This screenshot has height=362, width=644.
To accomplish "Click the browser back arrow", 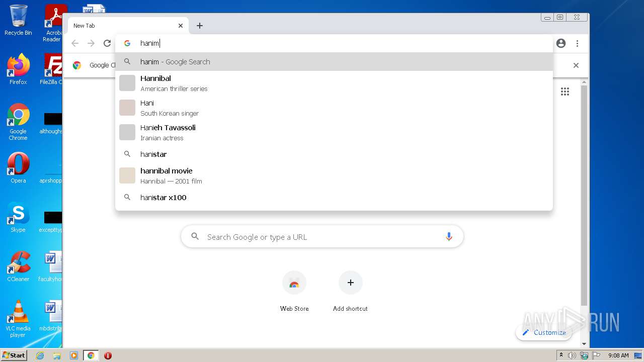I will pos(75,43).
